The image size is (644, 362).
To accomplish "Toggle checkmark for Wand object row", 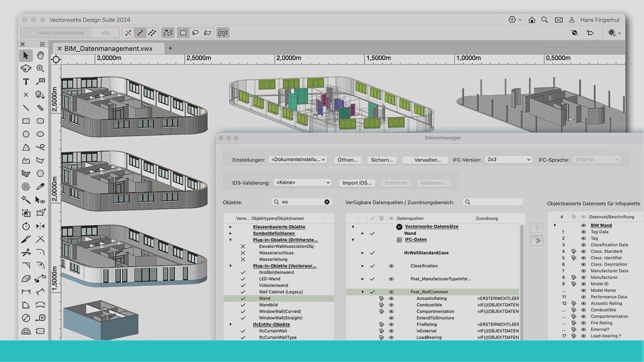I will [x=243, y=298].
